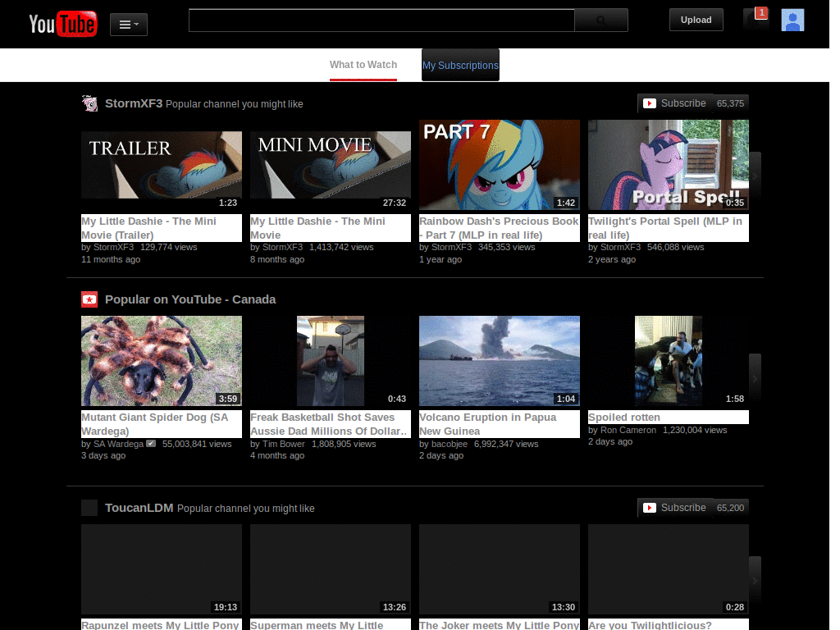
Task: Play the TRAILER thumbnail video
Action: point(162,165)
